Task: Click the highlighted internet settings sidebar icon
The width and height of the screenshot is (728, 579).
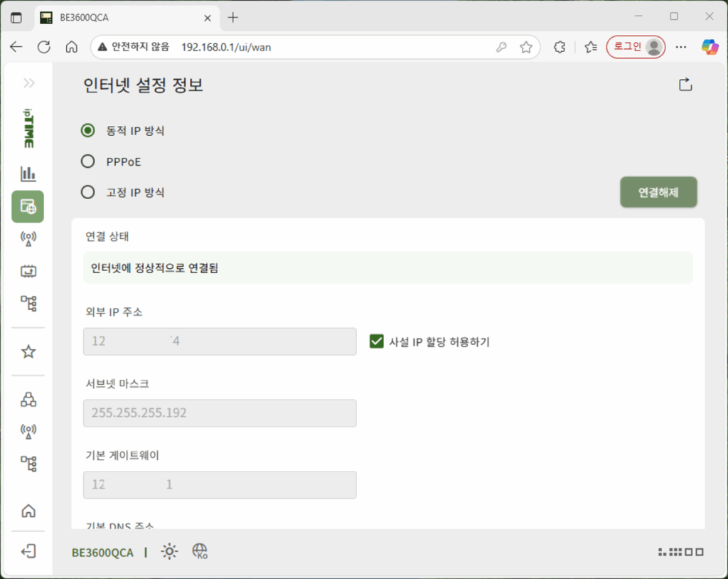Action: 28,207
